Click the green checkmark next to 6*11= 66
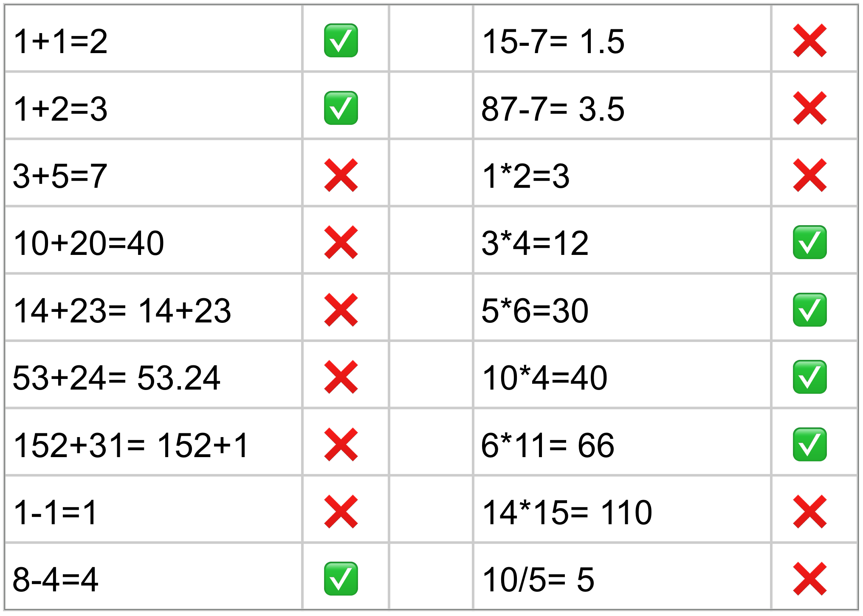 (x=809, y=444)
